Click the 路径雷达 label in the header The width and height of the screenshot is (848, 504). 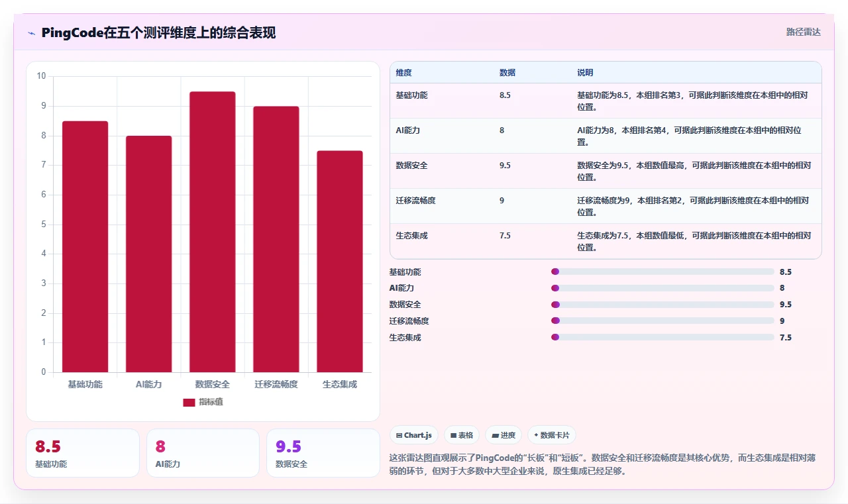(804, 32)
